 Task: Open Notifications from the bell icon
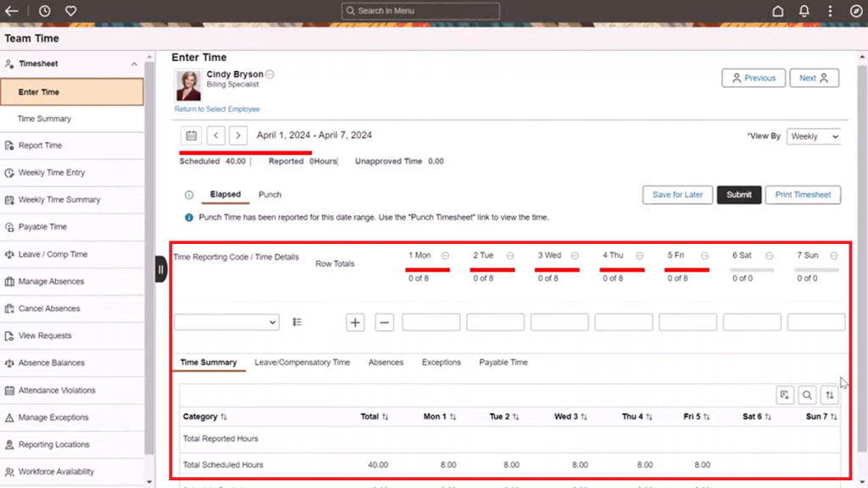tap(802, 11)
